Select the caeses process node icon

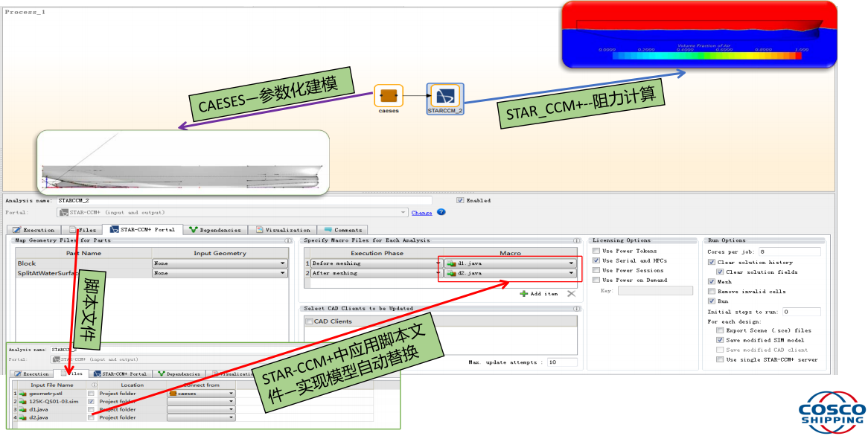click(x=389, y=96)
